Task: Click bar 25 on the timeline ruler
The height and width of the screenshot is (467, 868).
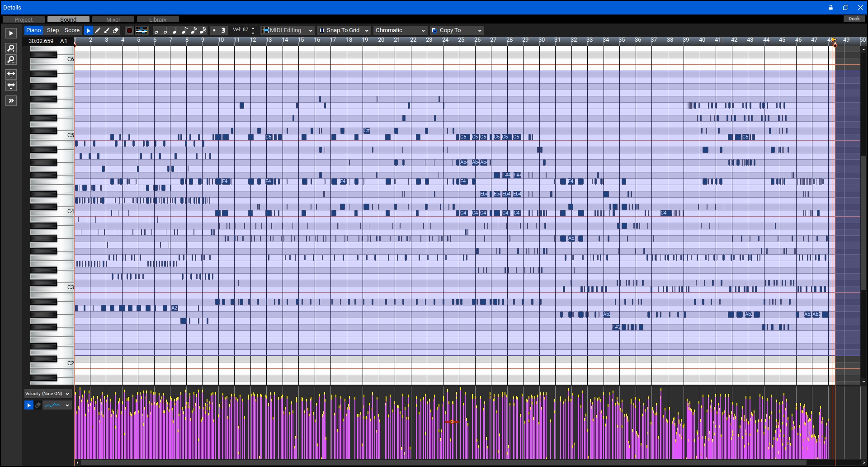Action: tap(461, 40)
